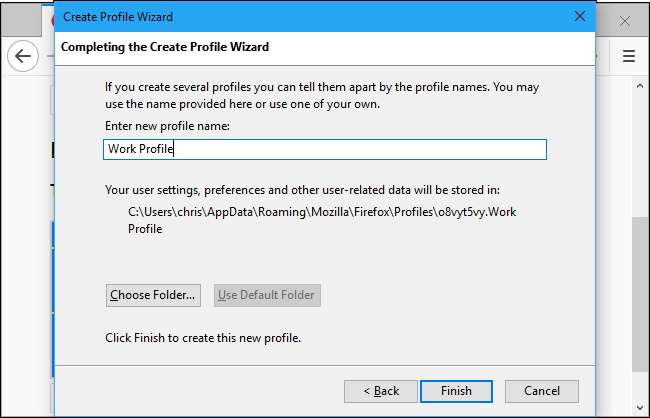650x418 pixels.
Task: Go back with the Back button
Action: (x=380, y=391)
